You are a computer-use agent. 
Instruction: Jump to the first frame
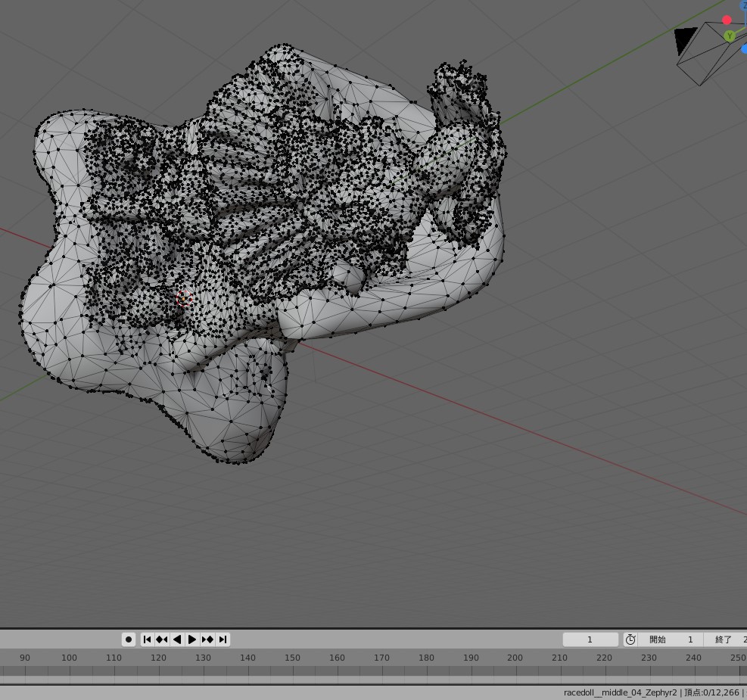point(148,639)
